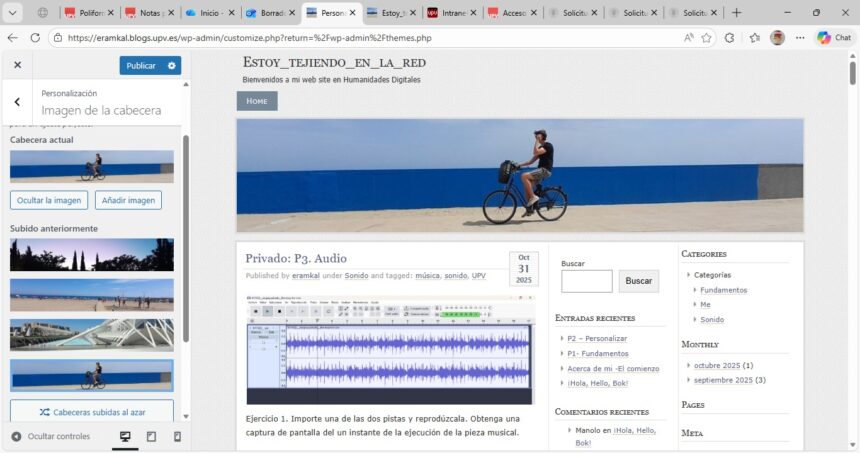
Task: Expand the tab actions menu chevron
Action: point(13,13)
